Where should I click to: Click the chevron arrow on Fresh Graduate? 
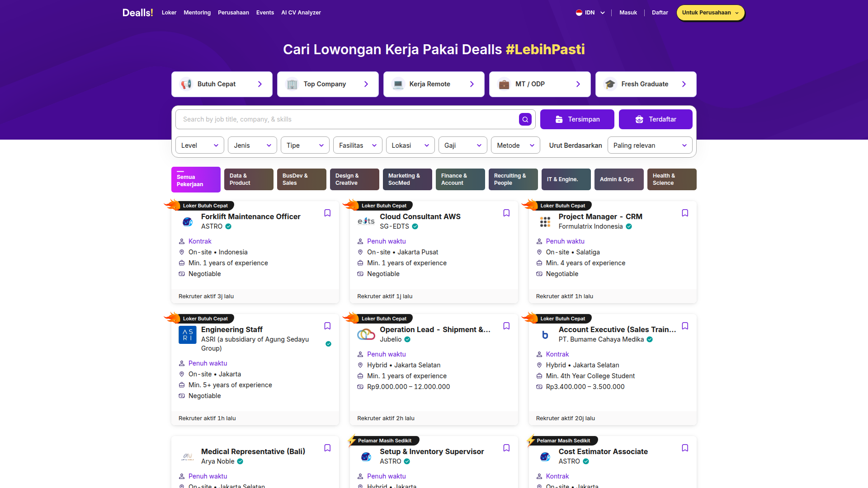coord(684,84)
